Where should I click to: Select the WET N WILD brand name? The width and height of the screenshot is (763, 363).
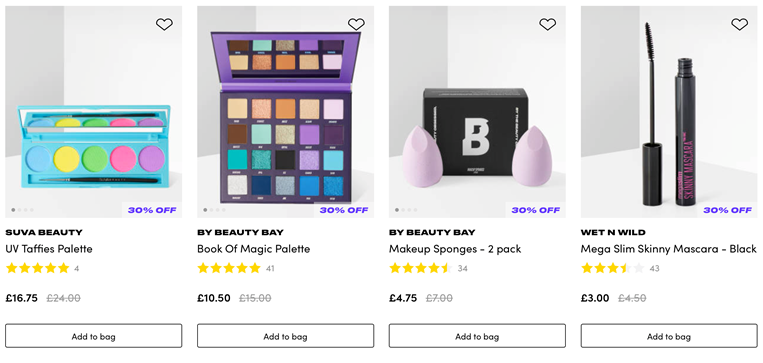613,232
